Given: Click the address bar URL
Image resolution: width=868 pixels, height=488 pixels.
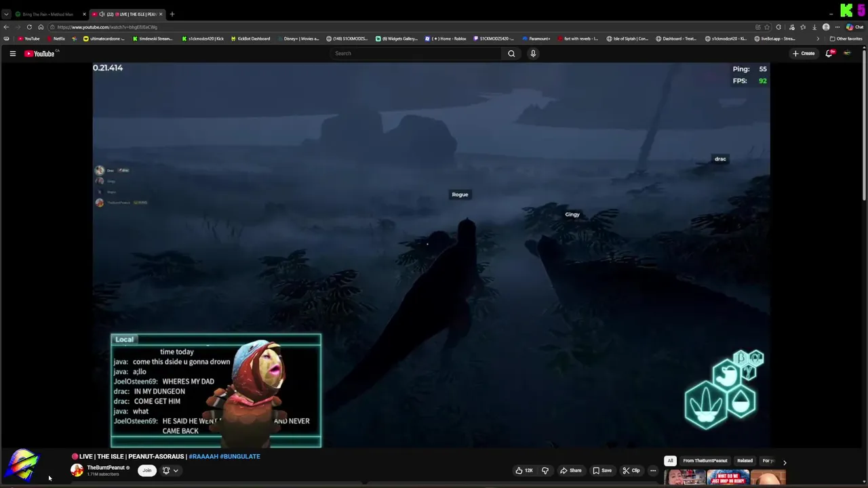Looking at the screenshot, I should click(x=107, y=27).
